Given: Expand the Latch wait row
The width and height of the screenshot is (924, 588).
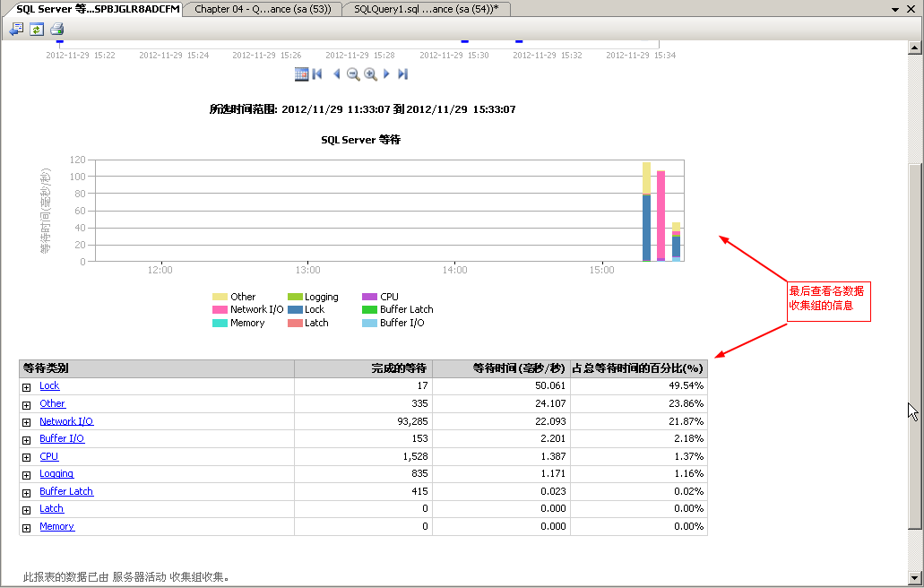Looking at the screenshot, I should 27,510.
